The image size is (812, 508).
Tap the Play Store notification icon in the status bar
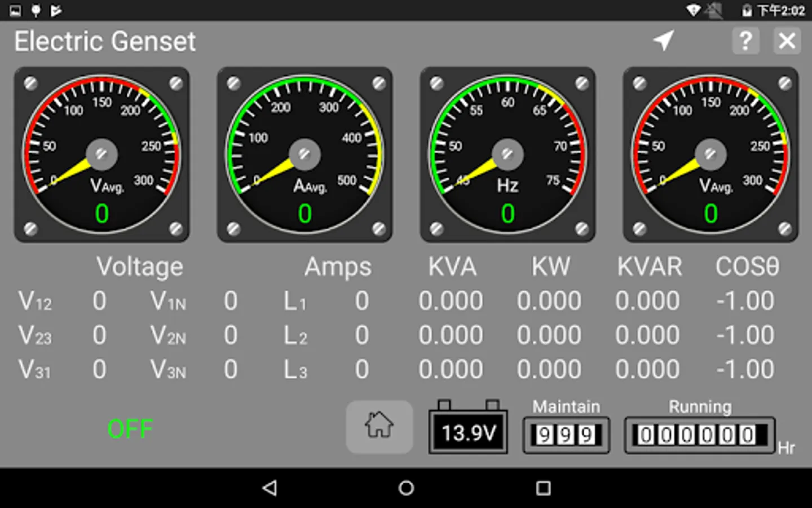point(56,10)
